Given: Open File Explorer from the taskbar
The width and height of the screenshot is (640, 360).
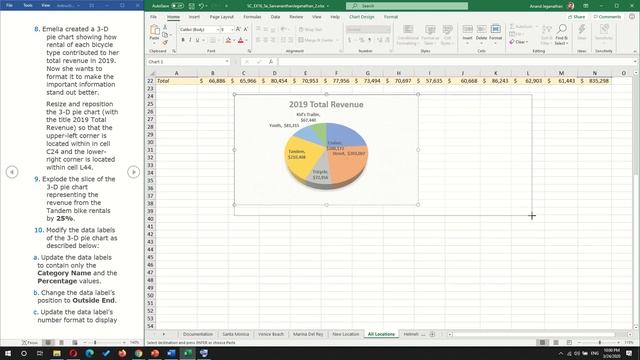Looking at the screenshot, I should 57,353.
